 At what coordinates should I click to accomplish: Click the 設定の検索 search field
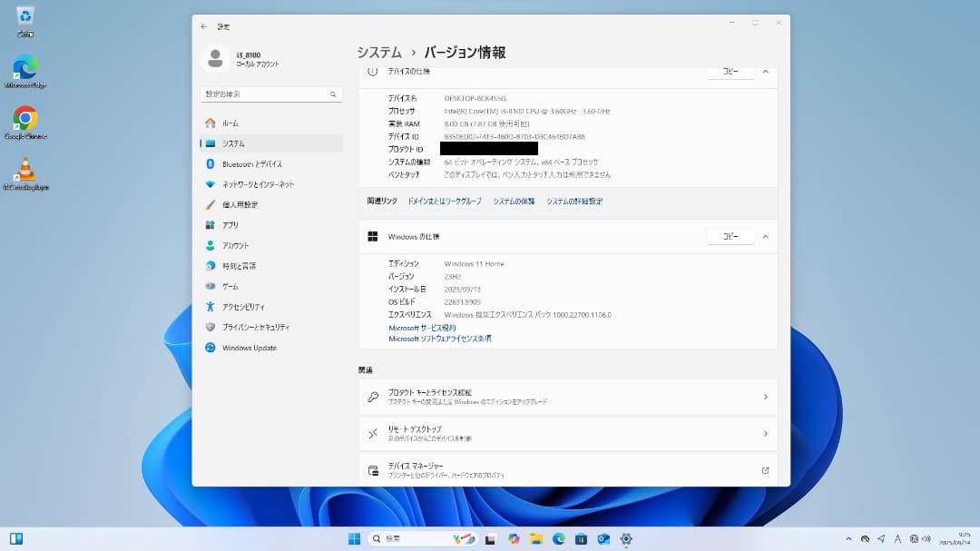[x=270, y=93]
